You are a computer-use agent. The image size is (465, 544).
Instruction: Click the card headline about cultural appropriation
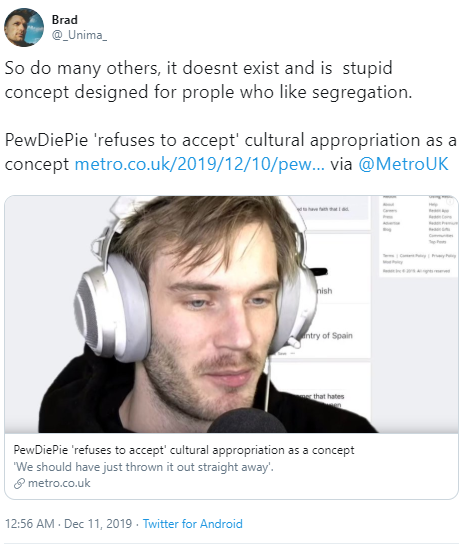click(x=184, y=450)
